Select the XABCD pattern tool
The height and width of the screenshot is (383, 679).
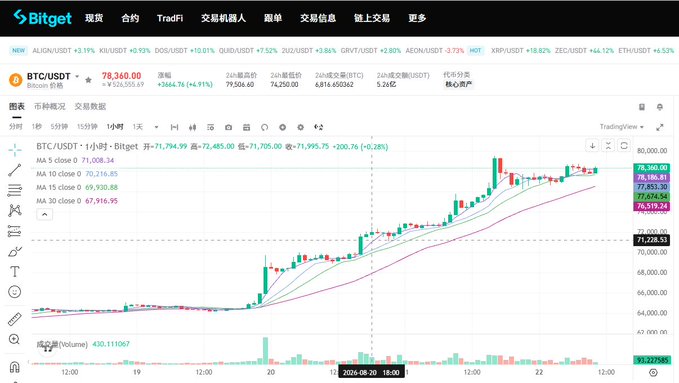click(15, 211)
